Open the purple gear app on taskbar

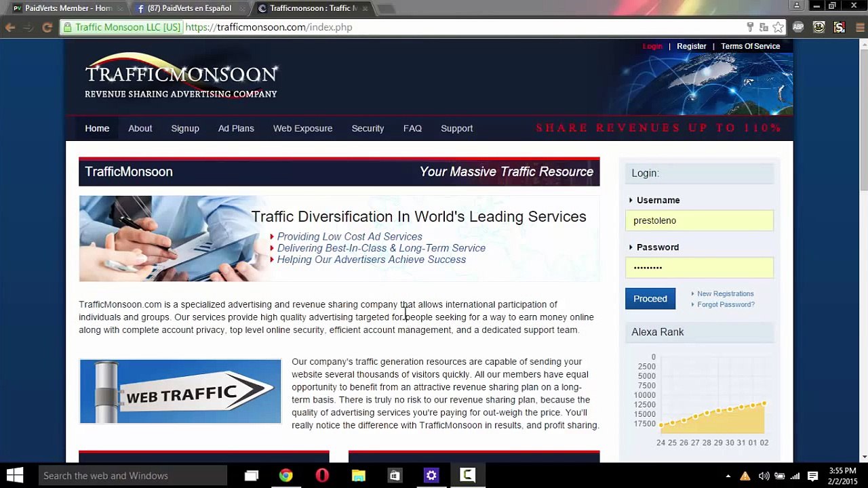431,476
